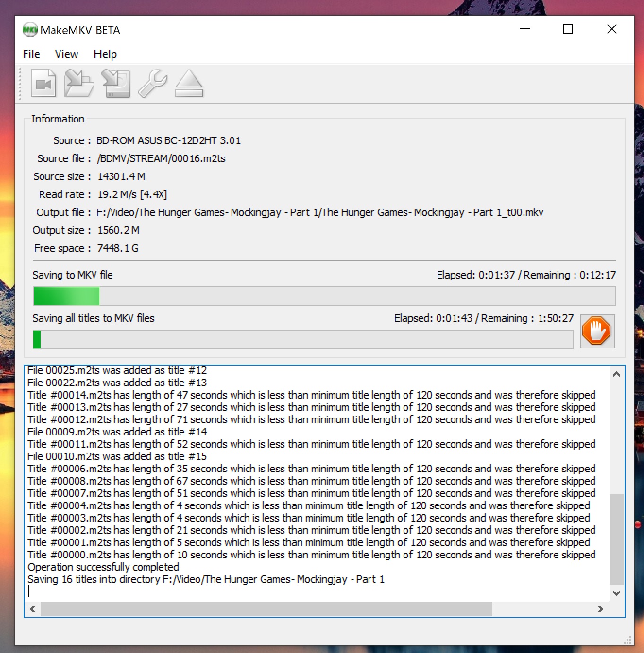Viewport: 644px width, 653px height.
Task: Close the MakeMKV BETA window
Action: coord(612,29)
